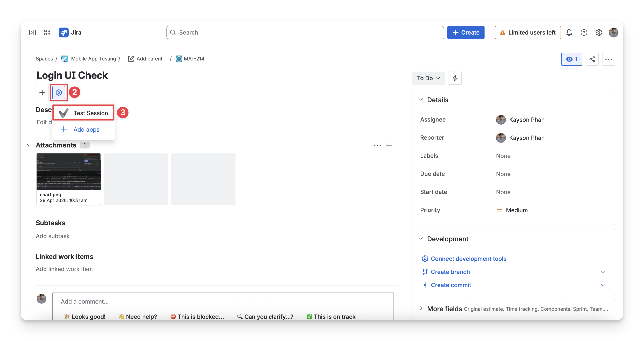Select Test Session from the menu

83,113
